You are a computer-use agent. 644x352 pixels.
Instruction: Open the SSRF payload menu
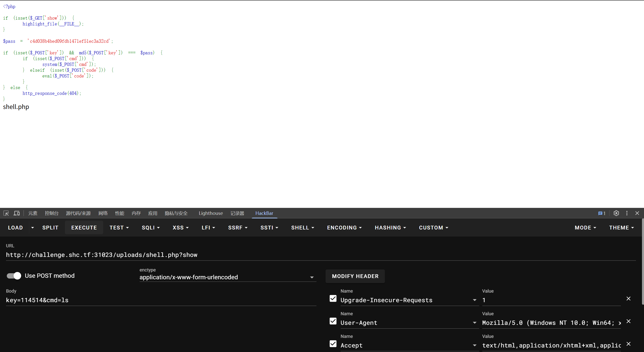[x=238, y=227]
